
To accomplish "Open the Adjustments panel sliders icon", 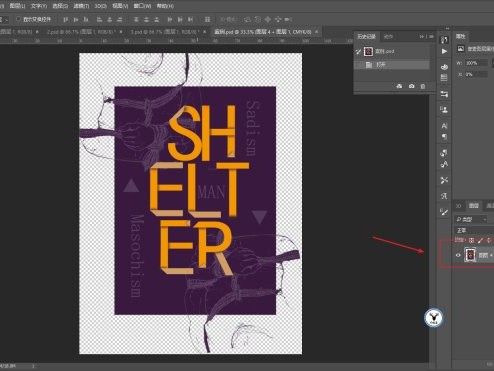I will [x=444, y=94].
